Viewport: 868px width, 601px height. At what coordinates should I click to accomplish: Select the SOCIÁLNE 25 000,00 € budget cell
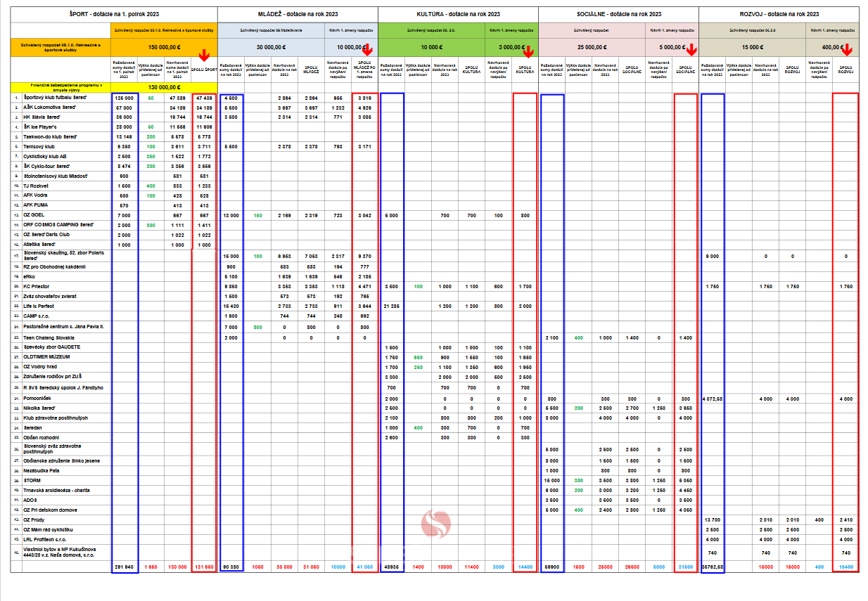(x=592, y=47)
